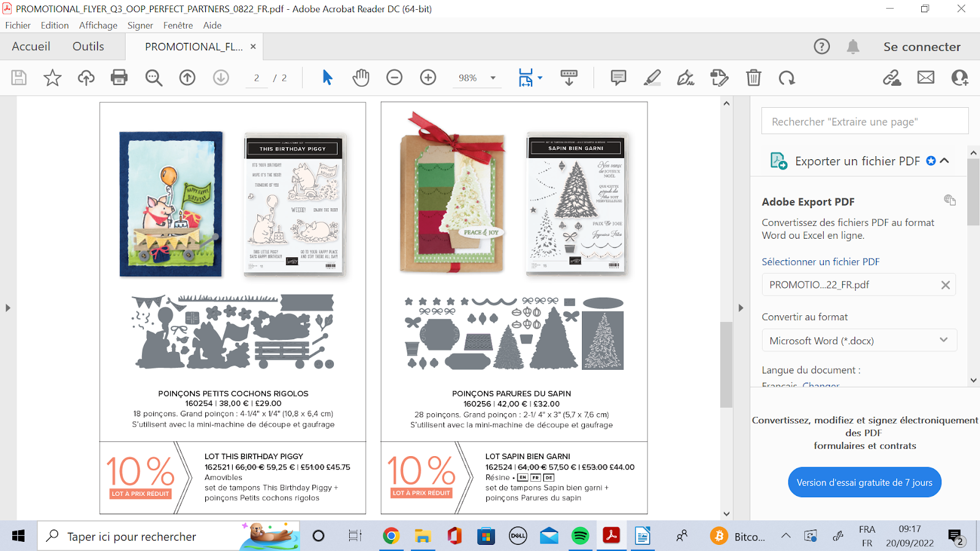980x551 pixels.
Task: Collapse the right tools pane
Action: click(741, 308)
